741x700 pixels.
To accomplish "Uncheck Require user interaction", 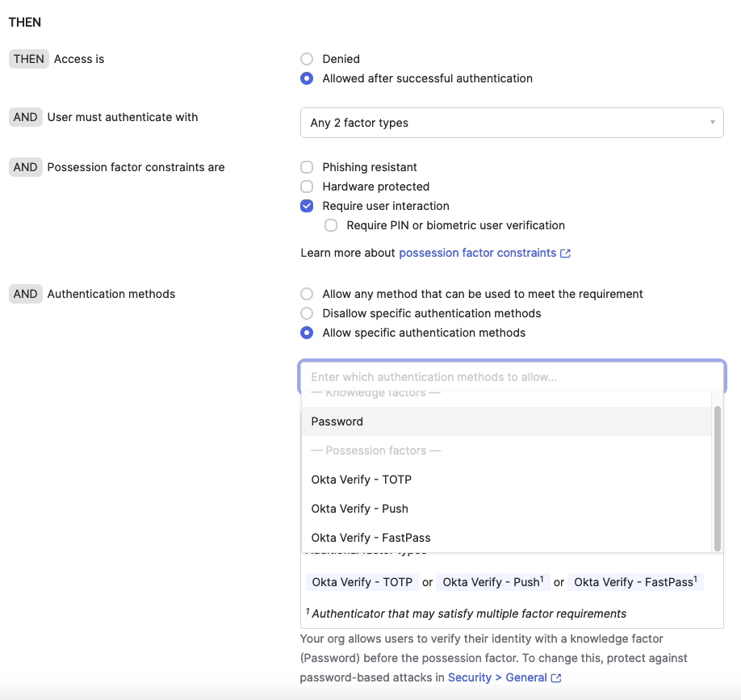I will pos(307,206).
